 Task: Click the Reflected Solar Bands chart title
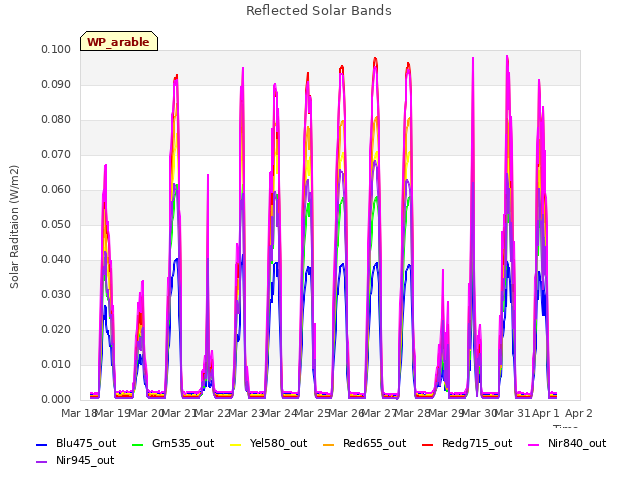[319, 11]
